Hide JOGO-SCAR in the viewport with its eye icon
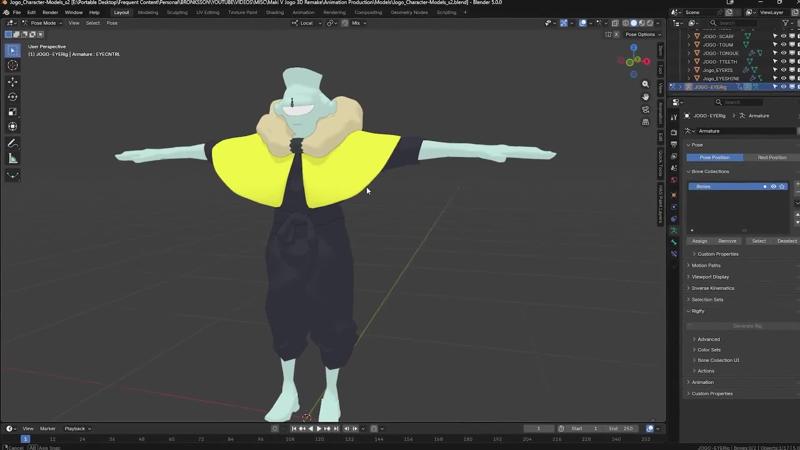Image resolution: width=800 pixels, height=450 pixels. pos(783,36)
